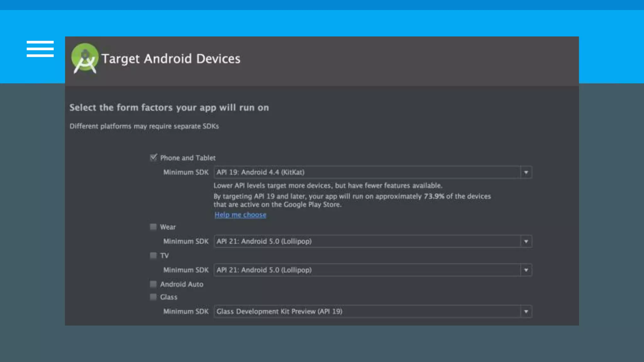Open the hamburger menu icon

click(40, 49)
